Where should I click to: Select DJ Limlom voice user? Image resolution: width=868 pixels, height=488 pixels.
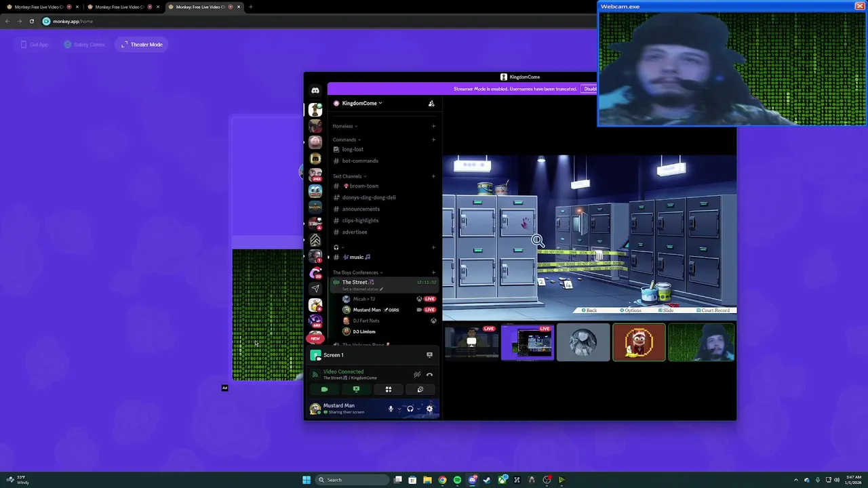click(x=389, y=331)
